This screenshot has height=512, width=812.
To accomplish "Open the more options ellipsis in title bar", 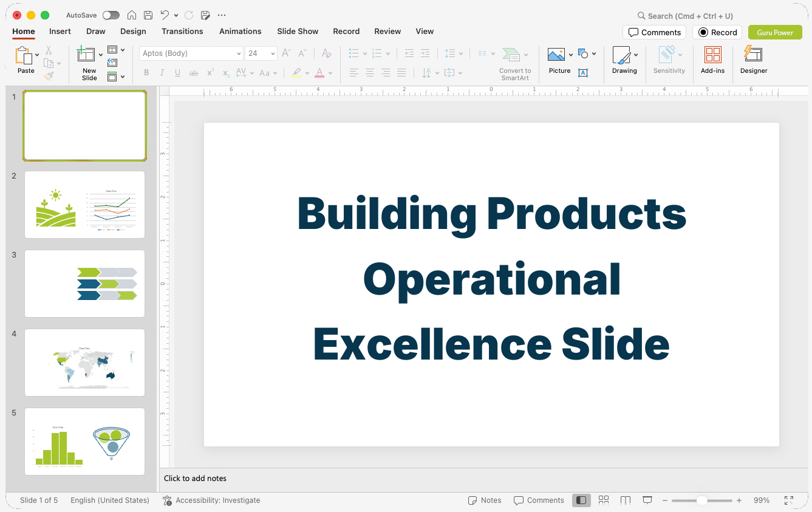I will pos(222,15).
